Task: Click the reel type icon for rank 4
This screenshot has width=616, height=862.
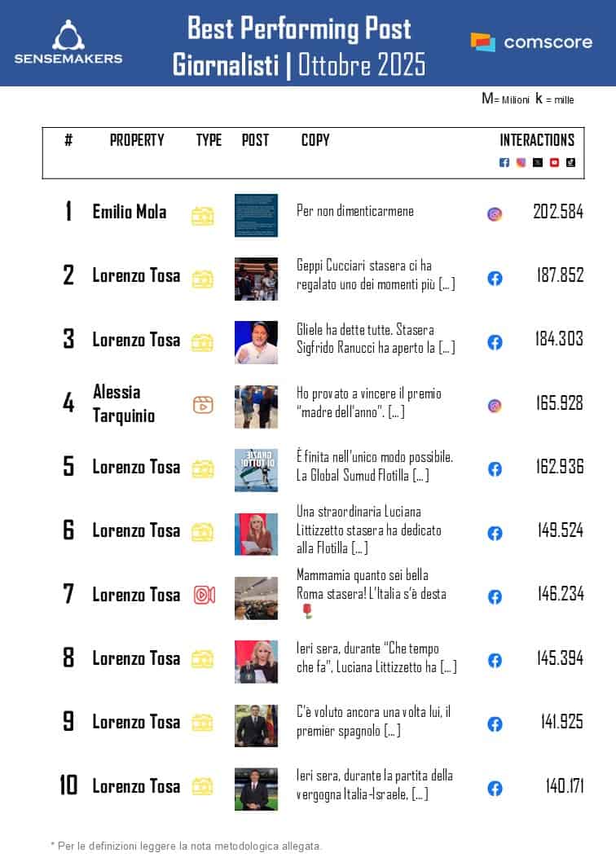Action: (203, 404)
